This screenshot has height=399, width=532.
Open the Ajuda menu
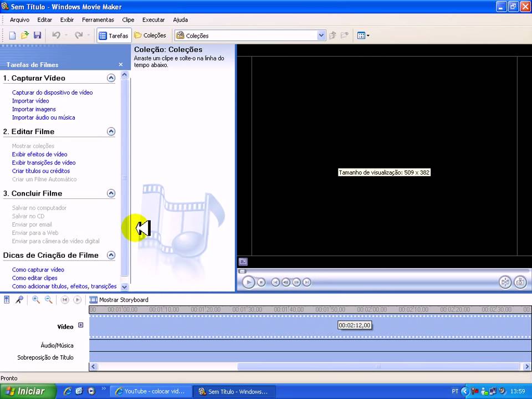tap(181, 20)
